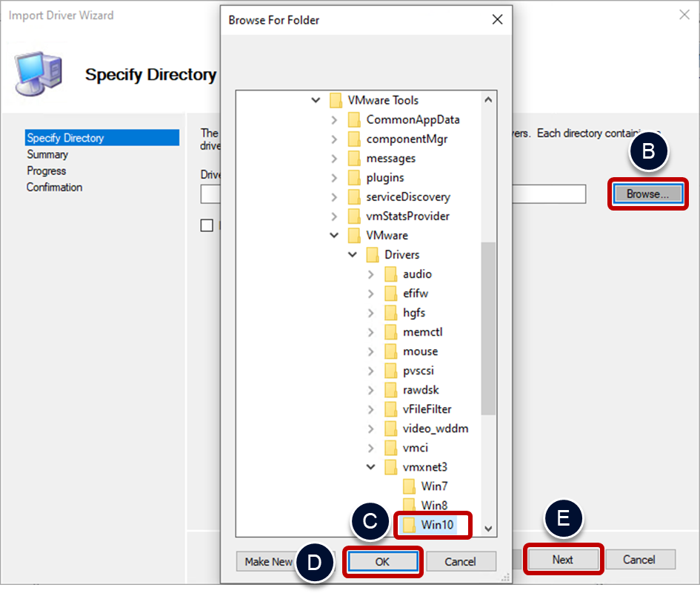Collapse the VMware Tools tree node
700x599 pixels.
(316, 100)
